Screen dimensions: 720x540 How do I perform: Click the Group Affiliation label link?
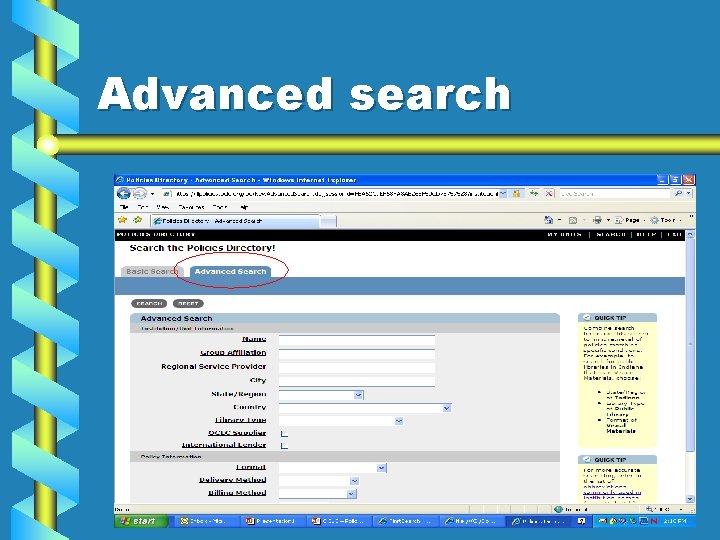coord(233,353)
